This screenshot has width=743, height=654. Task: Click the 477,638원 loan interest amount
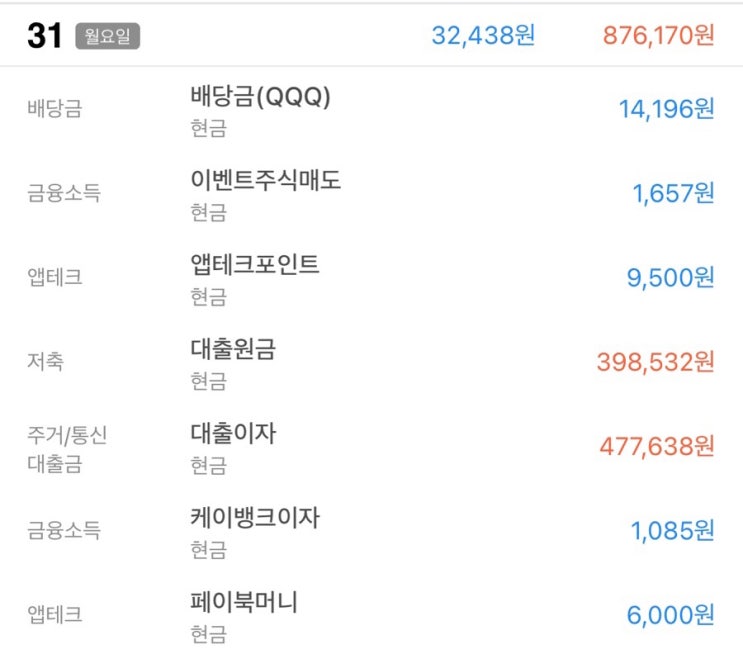click(657, 447)
